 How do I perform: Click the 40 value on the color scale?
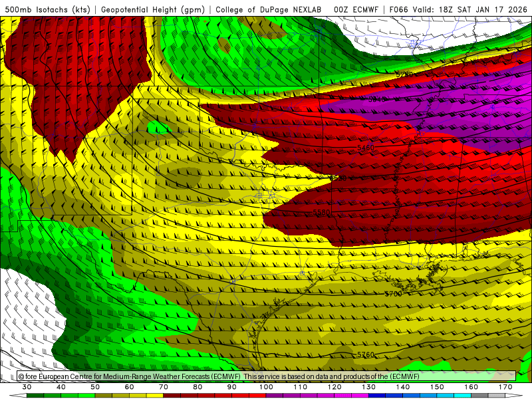coord(61,387)
